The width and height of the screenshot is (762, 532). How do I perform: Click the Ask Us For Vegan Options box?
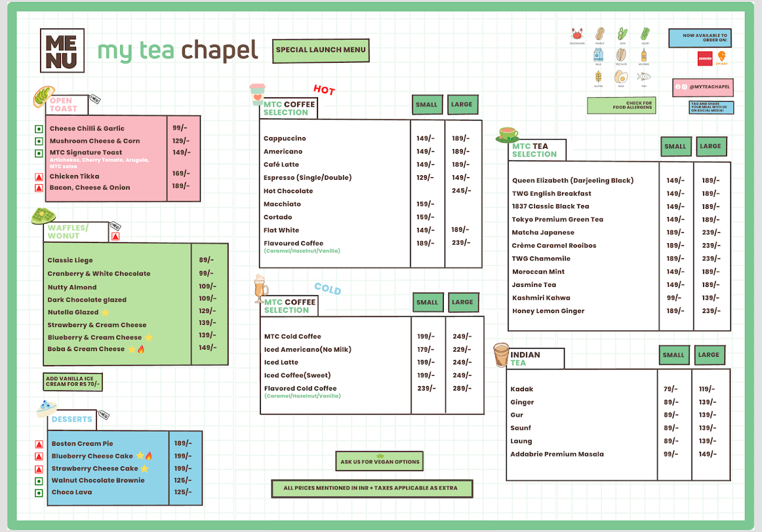pos(380,462)
